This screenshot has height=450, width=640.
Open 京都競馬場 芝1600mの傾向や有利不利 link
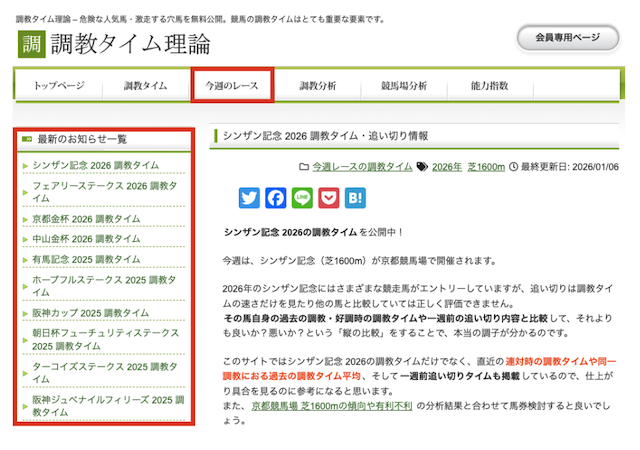point(332,406)
